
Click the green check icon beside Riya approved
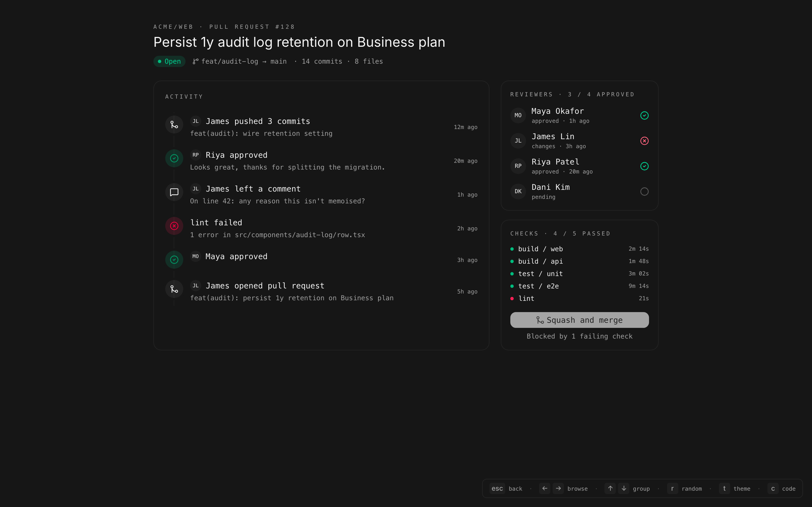[174, 158]
